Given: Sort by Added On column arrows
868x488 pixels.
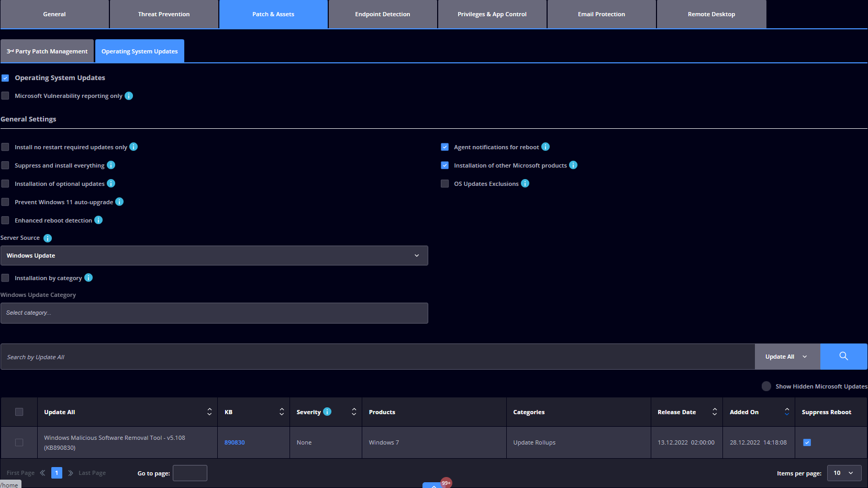Looking at the screenshot, I should [787, 412].
